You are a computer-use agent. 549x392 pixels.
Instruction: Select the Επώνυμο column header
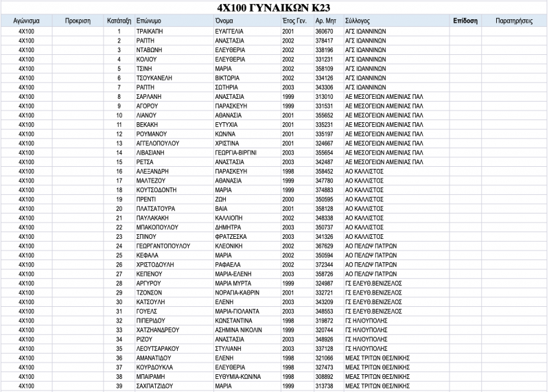[x=174, y=21]
